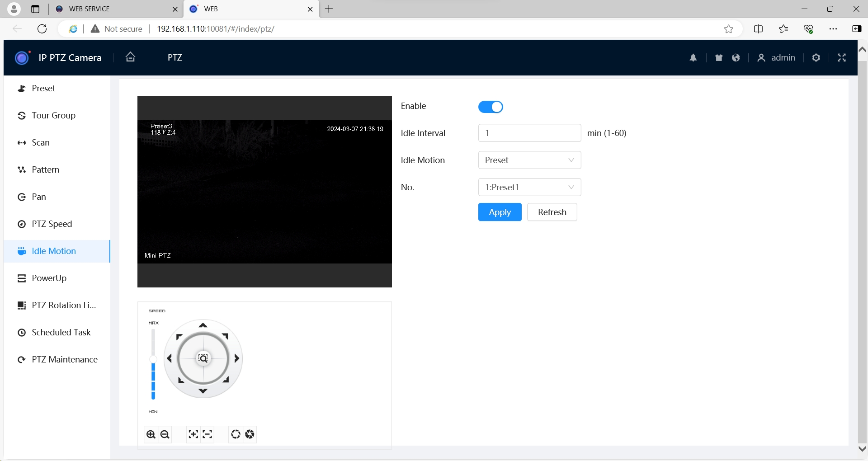This screenshot has height=461, width=868.
Task: Click the focus near plus icon
Action: click(x=193, y=434)
